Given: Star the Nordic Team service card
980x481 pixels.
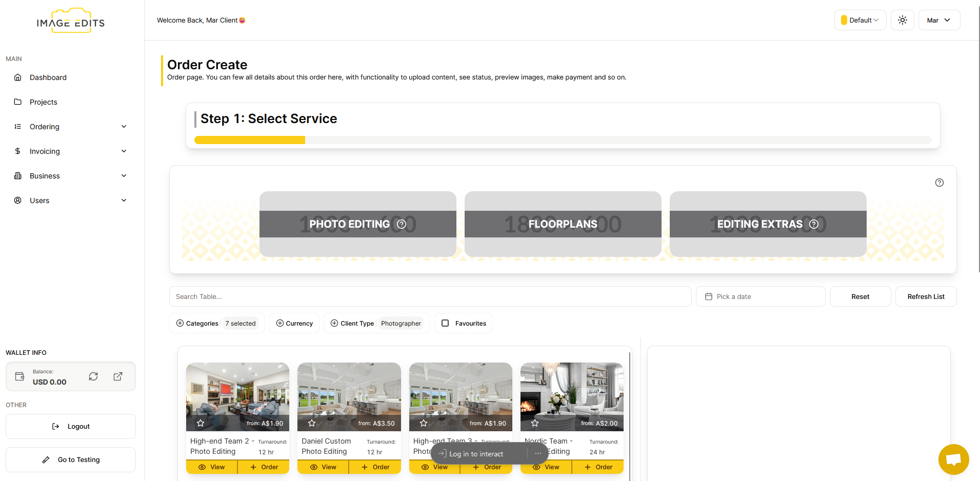Looking at the screenshot, I should (535, 423).
